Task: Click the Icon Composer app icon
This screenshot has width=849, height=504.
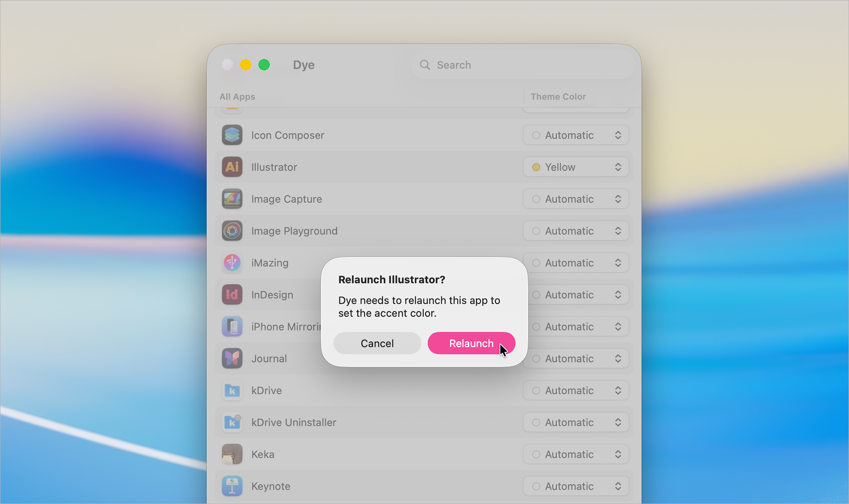Action: 232,135
